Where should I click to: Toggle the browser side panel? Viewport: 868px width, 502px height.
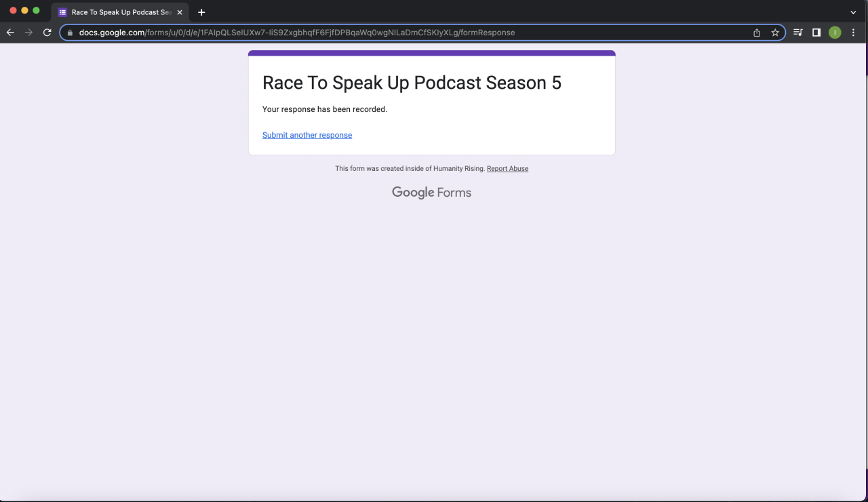pos(816,33)
